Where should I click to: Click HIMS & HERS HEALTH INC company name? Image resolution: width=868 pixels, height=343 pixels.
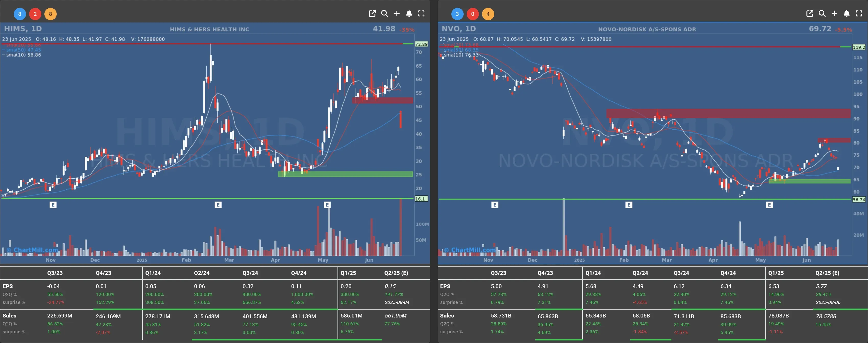pyautogui.click(x=210, y=29)
